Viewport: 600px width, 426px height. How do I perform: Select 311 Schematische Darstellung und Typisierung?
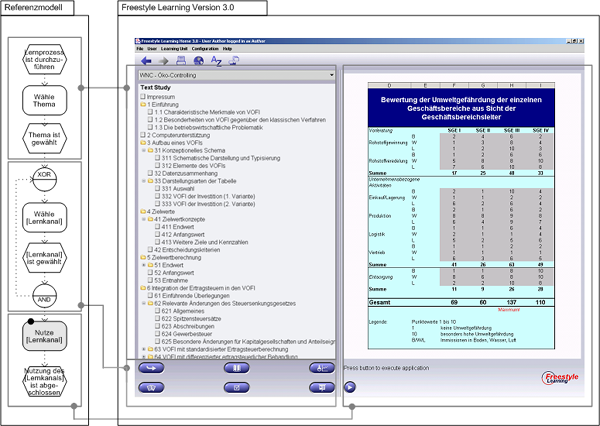220,158
